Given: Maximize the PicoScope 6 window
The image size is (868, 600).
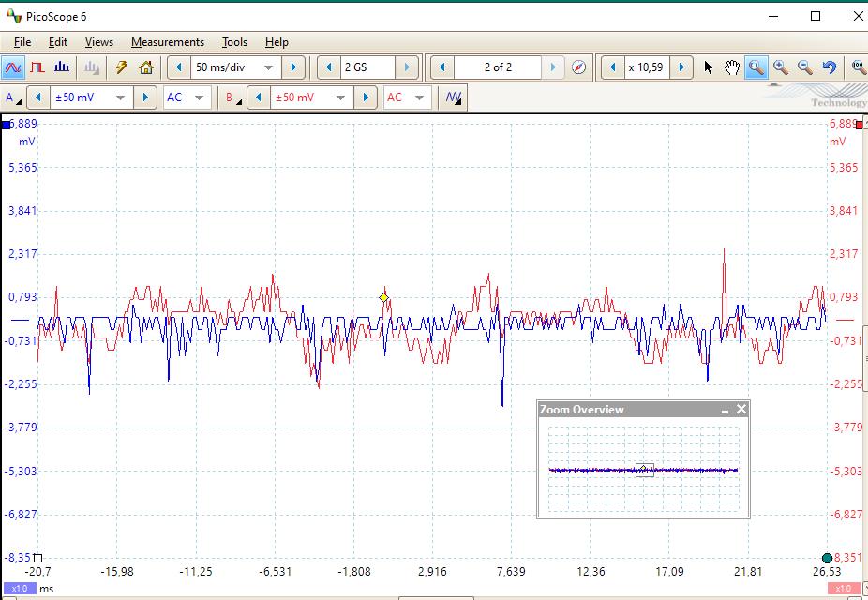Looking at the screenshot, I should 816,16.
